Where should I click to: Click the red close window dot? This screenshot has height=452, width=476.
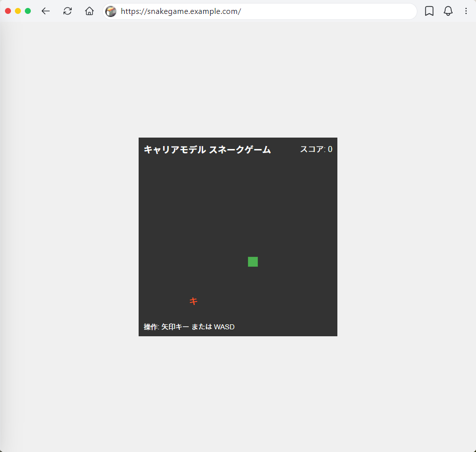pos(8,11)
